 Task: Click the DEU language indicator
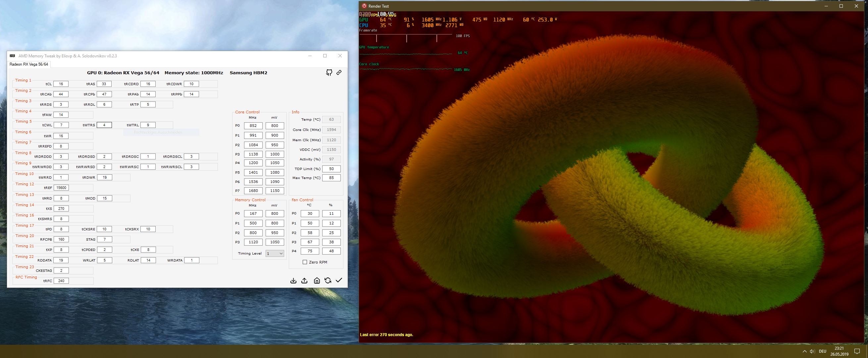pos(823,351)
